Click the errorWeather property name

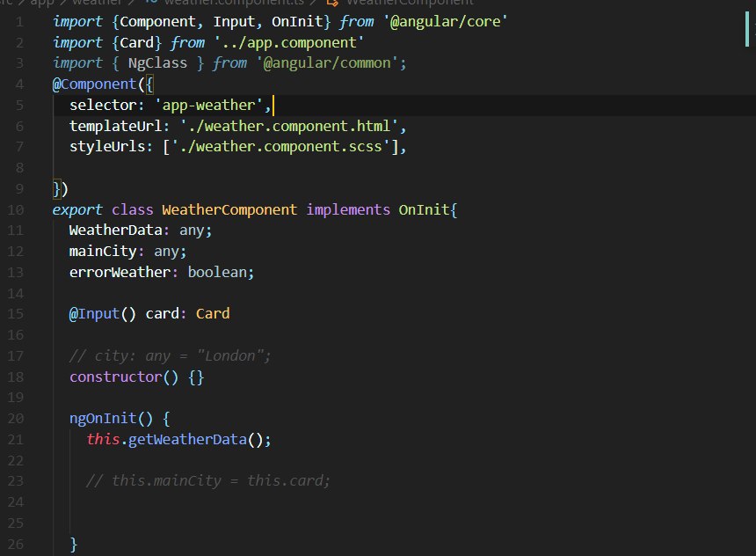120,272
